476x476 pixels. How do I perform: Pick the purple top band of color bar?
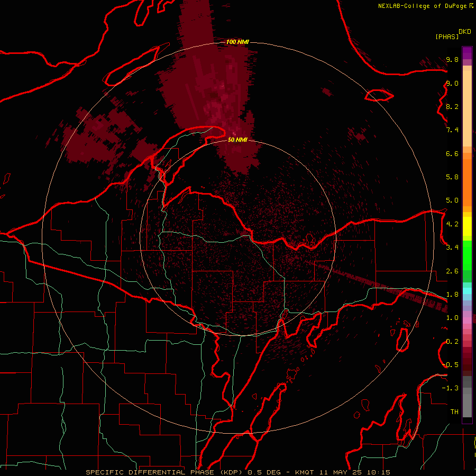[x=467, y=53]
